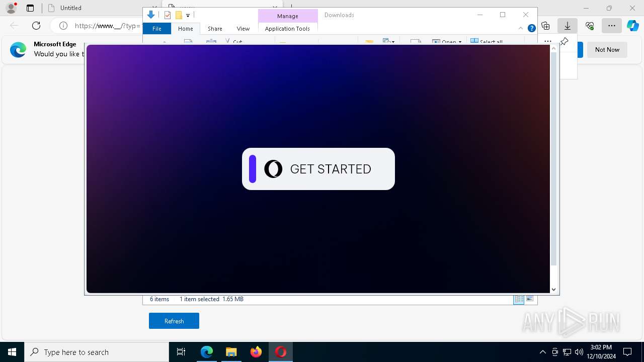
Task: Open Edge Settings and more menu
Action: pos(612,26)
